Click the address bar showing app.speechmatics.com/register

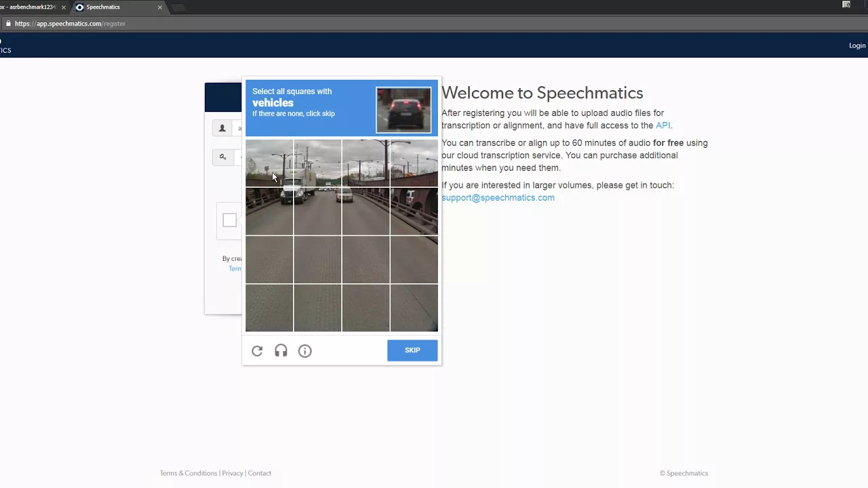coord(434,24)
